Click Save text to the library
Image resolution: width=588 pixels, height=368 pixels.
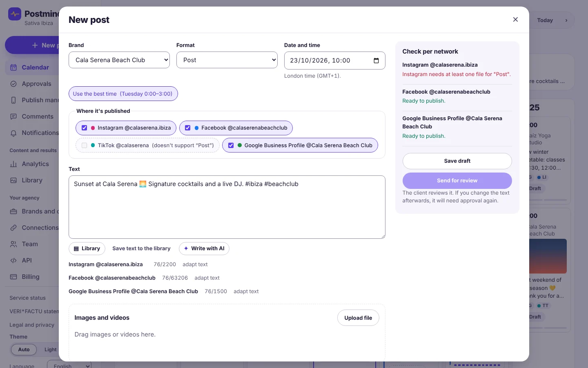[x=141, y=249]
